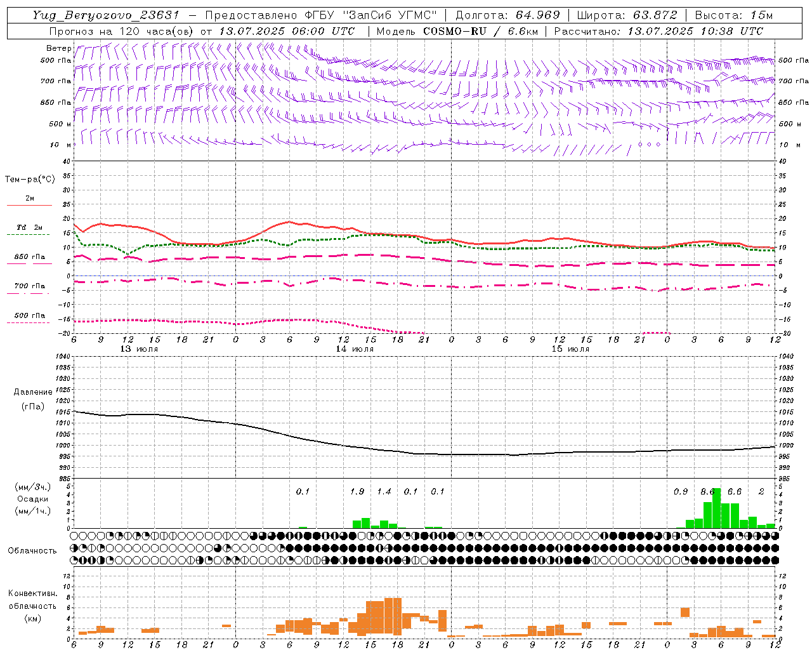The height and width of the screenshot is (650, 812).
Task: Click the forecast start time 13.07.2025 06:00 UTC
Action: click(x=287, y=31)
